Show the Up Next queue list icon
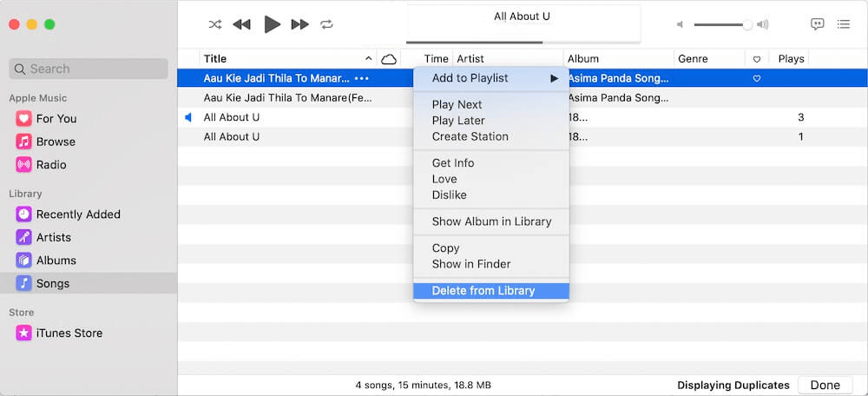Screen dimensions: 868x396 pyautogui.click(x=844, y=23)
